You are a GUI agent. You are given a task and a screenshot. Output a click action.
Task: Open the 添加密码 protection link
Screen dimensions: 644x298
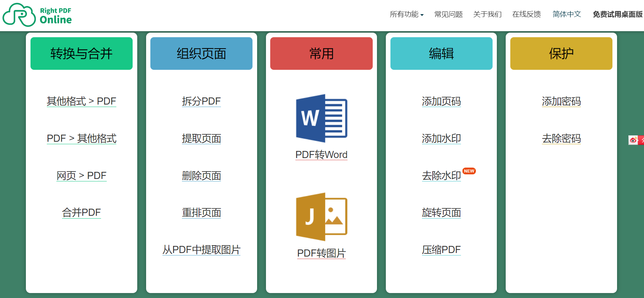[561, 101]
